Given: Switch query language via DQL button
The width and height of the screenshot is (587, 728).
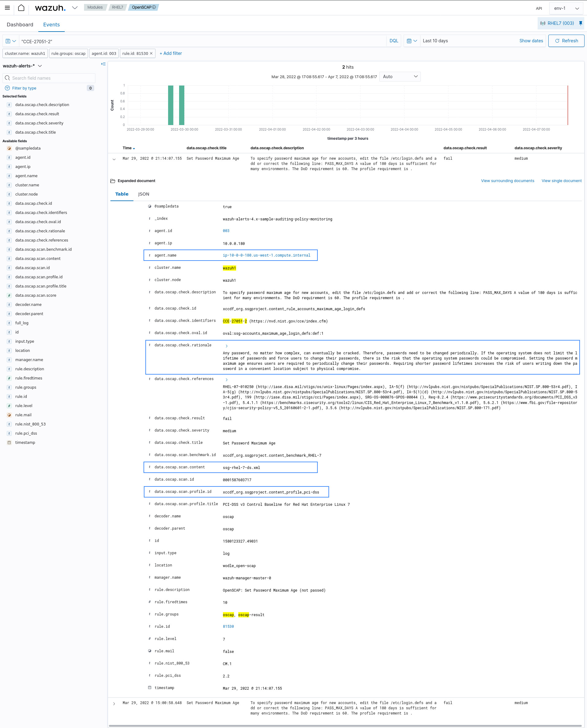Looking at the screenshot, I should [x=393, y=40].
